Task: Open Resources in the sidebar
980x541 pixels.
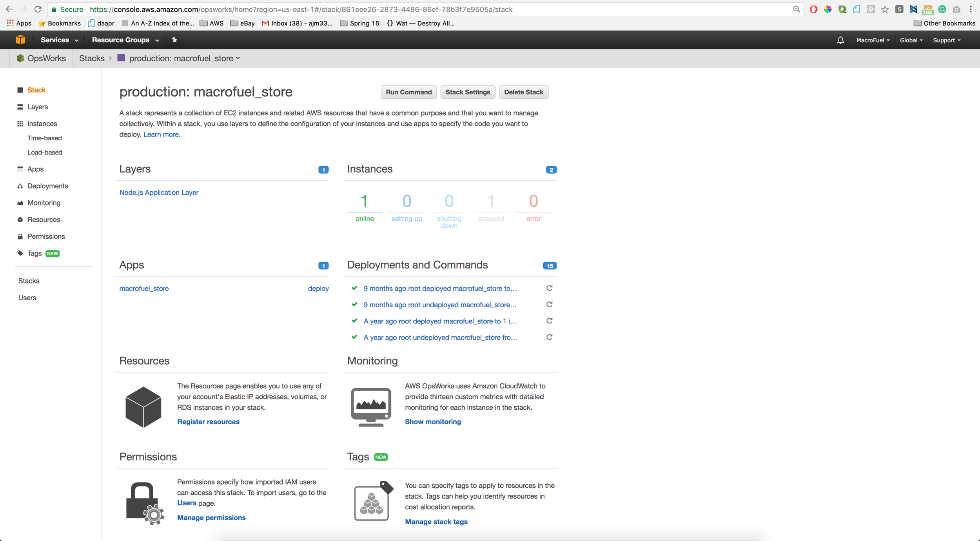Action: [x=44, y=220]
